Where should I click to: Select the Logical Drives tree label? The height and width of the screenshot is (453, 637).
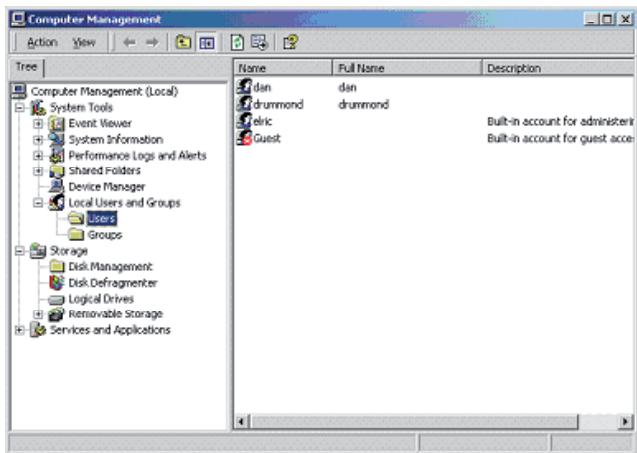pos(101,299)
